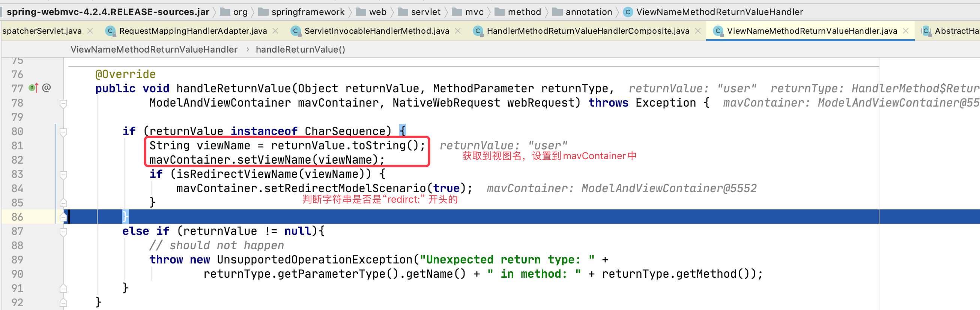The width and height of the screenshot is (980, 310).
Task: Click the handleReturnValue() method breadcrumb
Action: (x=300, y=50)
